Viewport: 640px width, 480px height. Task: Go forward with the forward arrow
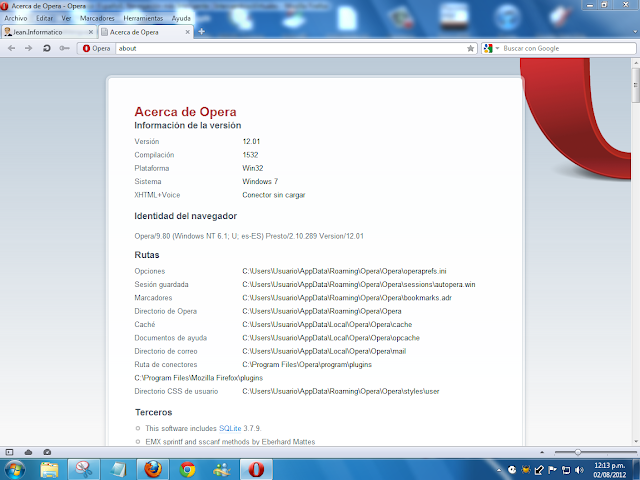pos(29,48)
